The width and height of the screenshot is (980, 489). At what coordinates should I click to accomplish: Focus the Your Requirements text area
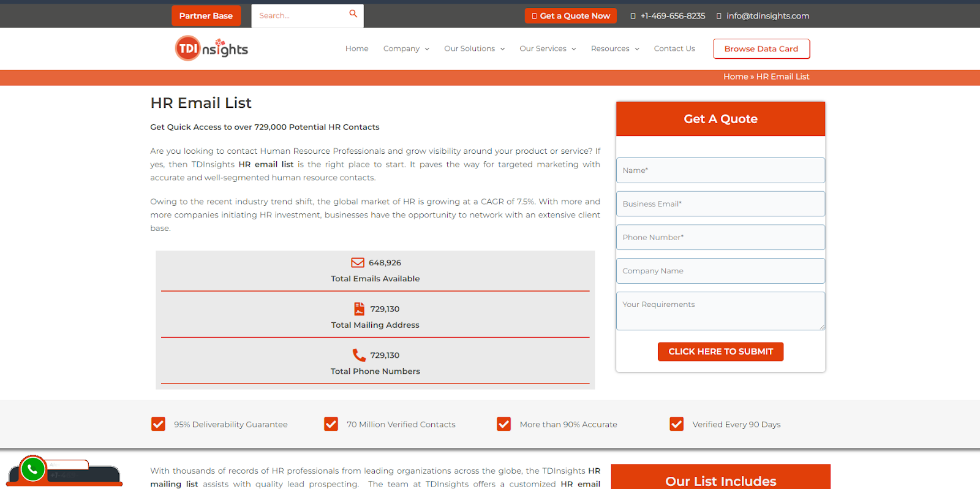(720, 311)
